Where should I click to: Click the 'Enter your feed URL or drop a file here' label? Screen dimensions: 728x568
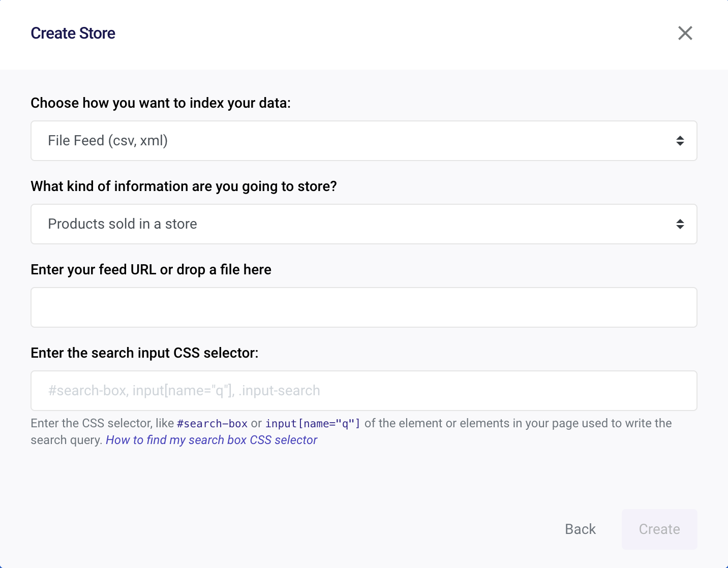[x=151, y=270]
